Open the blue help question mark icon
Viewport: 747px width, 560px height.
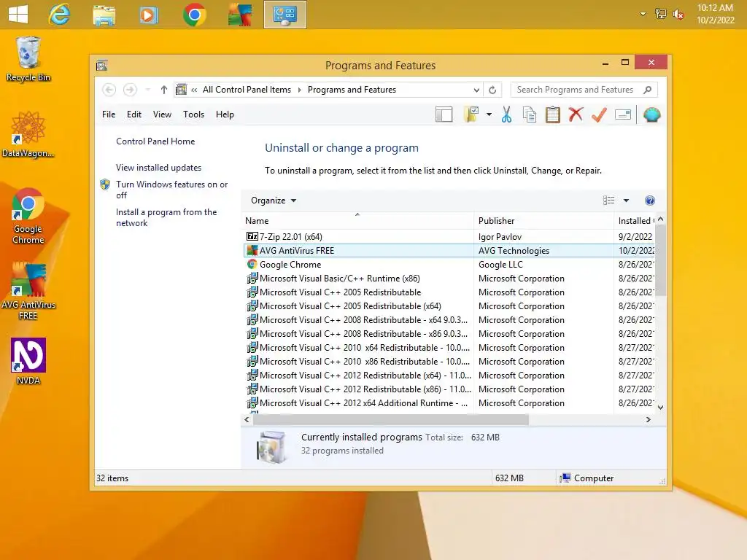pyautogui.click(x=650, y=201)
